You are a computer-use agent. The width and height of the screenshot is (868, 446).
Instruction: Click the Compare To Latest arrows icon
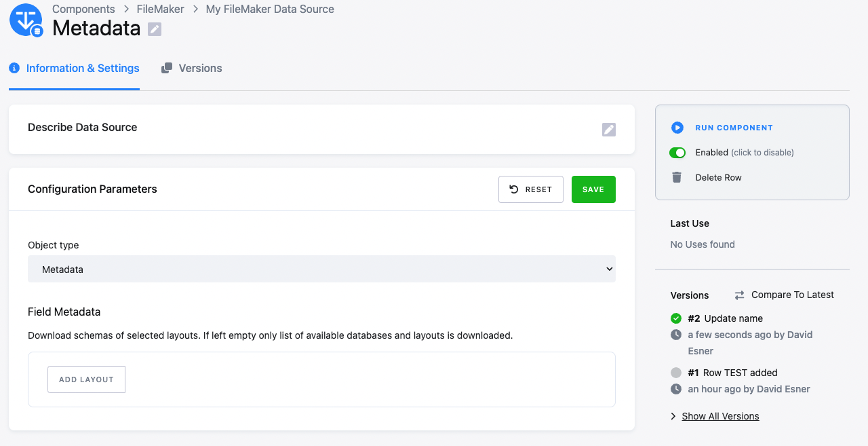[739, 295]
